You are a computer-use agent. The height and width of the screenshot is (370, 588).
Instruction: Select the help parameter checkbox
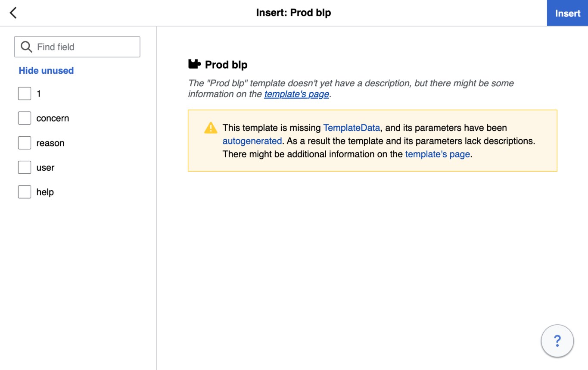coord(25,192)
